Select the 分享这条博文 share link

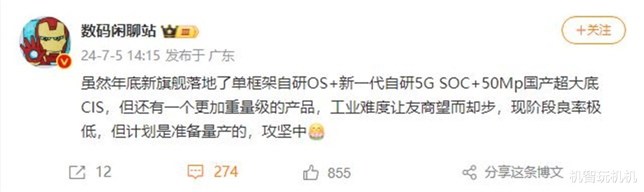pyautogui.click(x=524, y=172)
